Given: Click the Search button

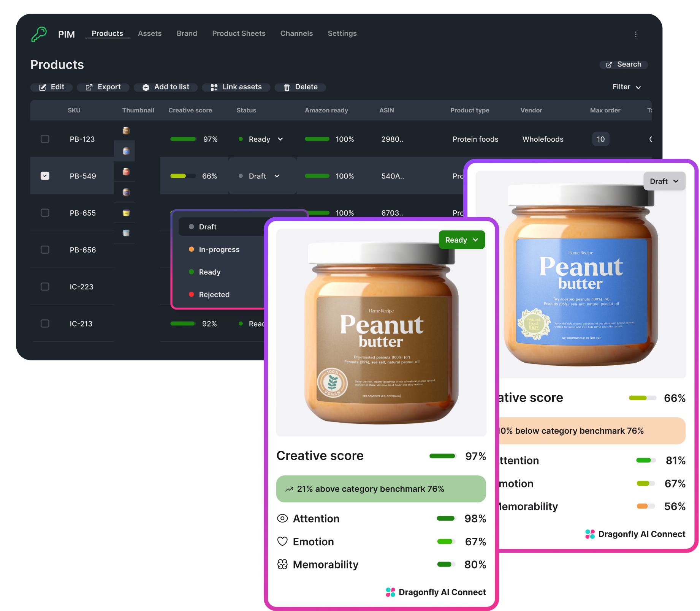Looking at the screenshot, I should [x=624, y=65].
